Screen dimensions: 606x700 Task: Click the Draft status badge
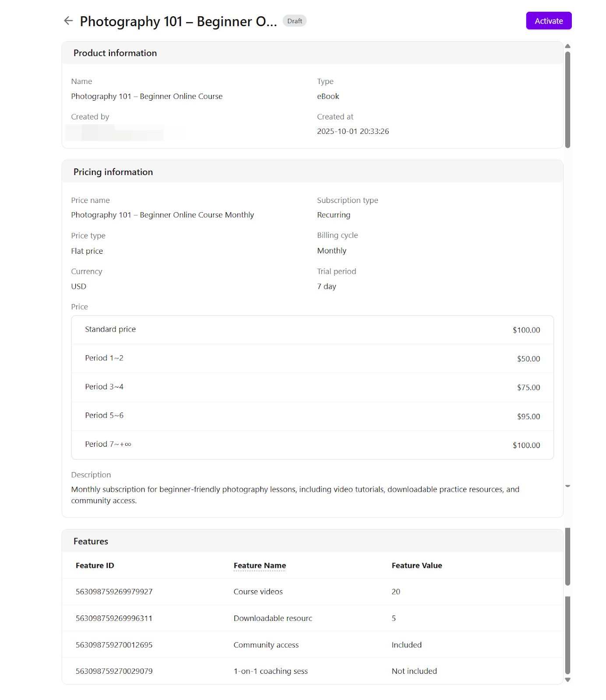click(x=295, y=21)
